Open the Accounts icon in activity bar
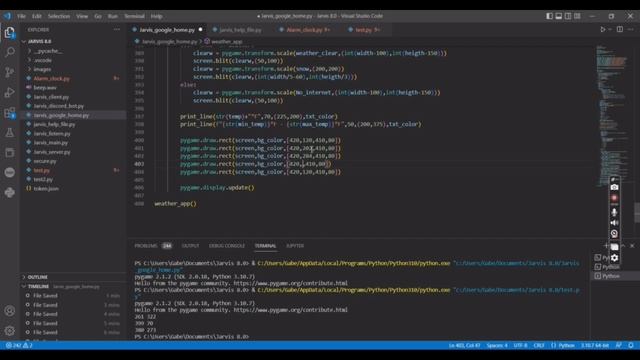This screenshot has height=360, width=640. coord(9,311)
